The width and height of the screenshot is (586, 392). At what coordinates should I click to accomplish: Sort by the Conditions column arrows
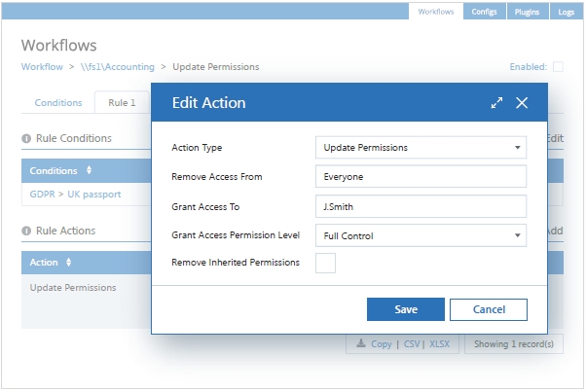click(x=90, y=171)
